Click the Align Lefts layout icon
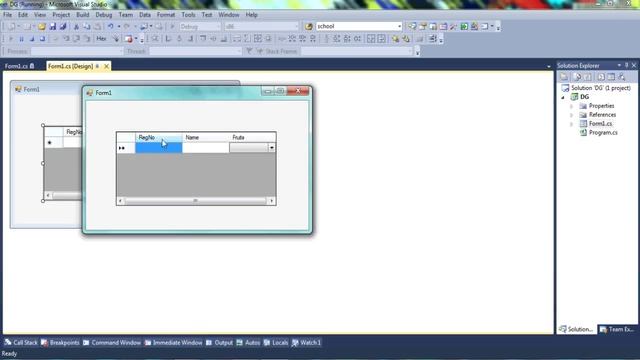Image resolution: width=640 pixels, height=360 pixels. click(168, 39)
